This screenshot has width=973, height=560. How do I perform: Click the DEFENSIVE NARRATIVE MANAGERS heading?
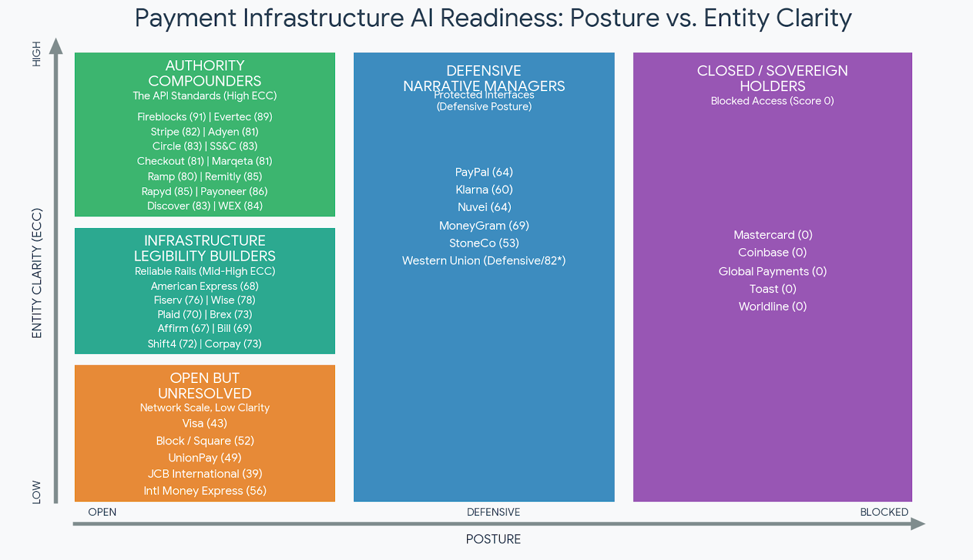[484, 78]
